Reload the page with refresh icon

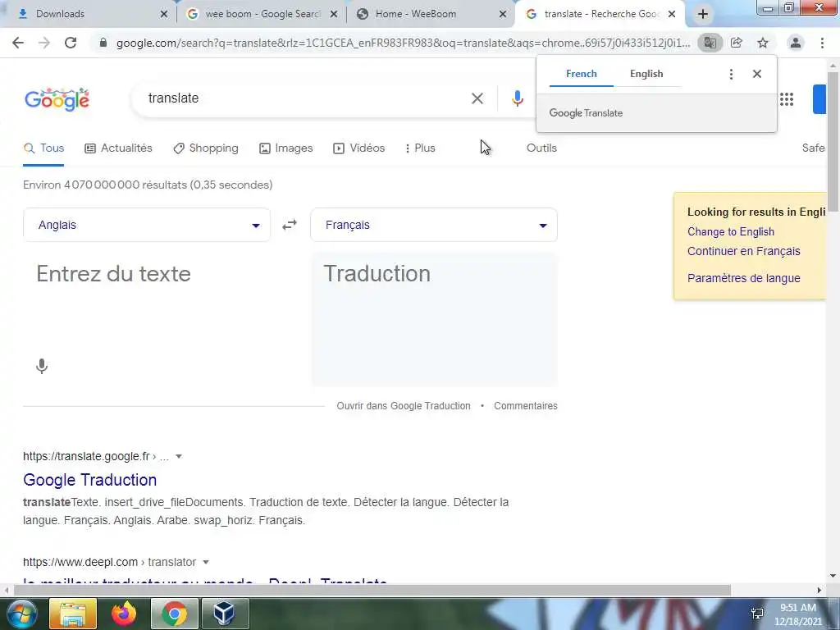tap(71, 43)
